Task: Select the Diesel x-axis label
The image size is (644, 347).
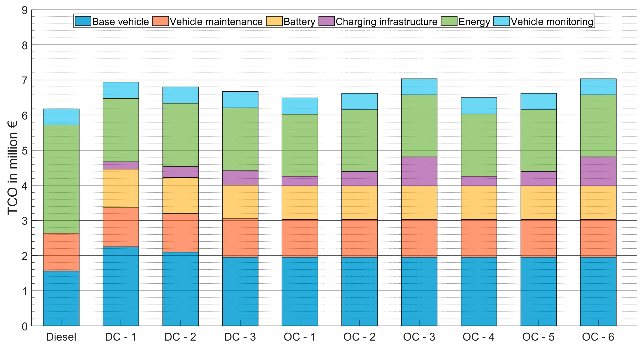Action: pyautogui.click(x=61, y=337)
